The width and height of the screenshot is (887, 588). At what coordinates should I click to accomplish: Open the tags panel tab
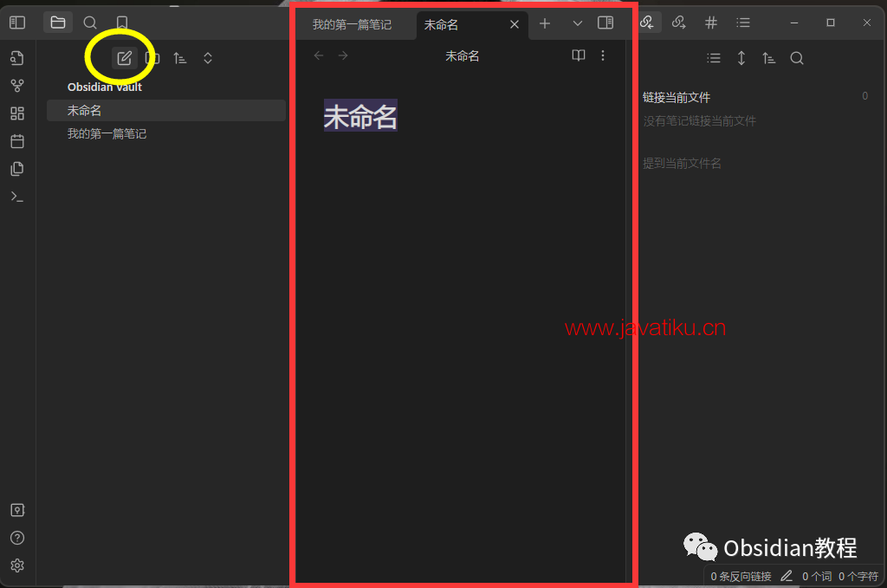(x=711, y=23)
